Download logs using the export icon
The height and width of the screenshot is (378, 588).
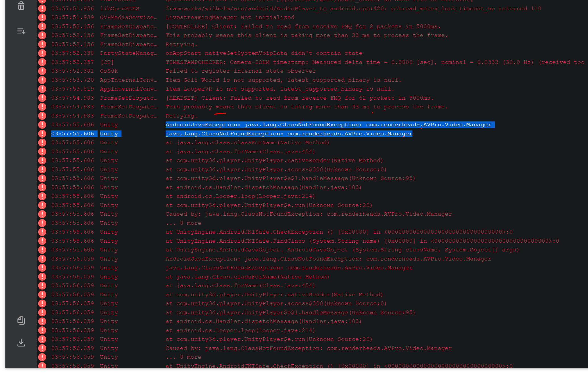click(x=21, y=343)
